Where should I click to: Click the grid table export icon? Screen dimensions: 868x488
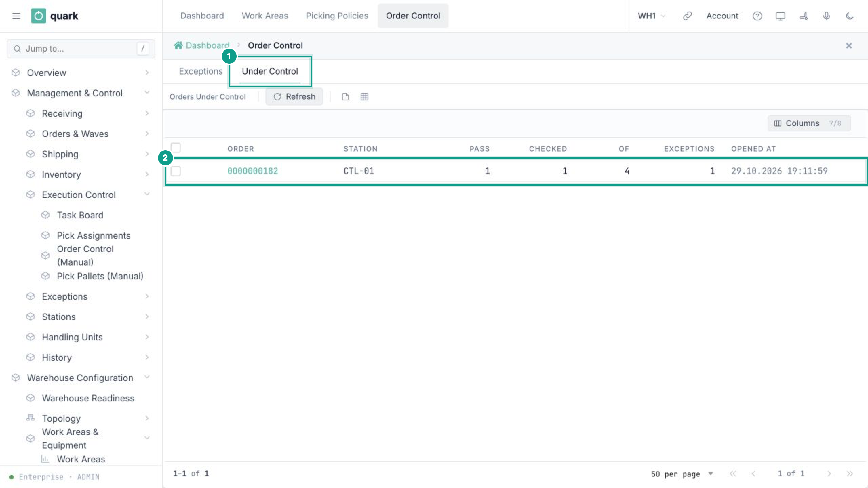[364, 97]
